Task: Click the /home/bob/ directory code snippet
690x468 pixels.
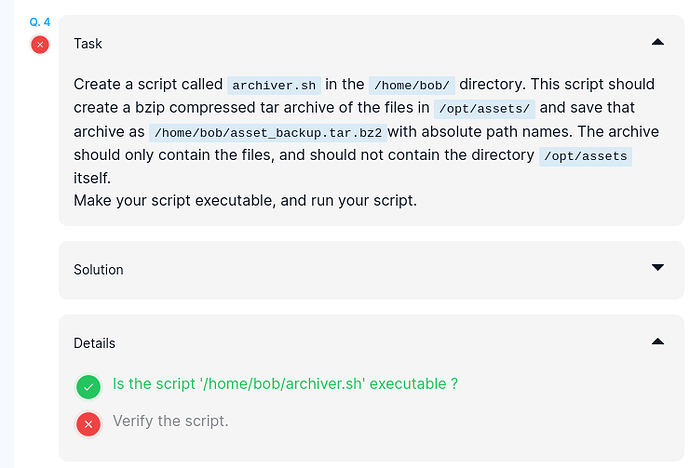Action: pos(410,85)
